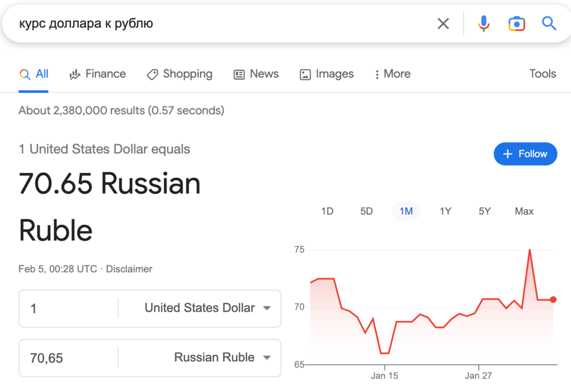This screenshot has height=392, width=571.
Task: Clear the search box with the X icon
Action: 443,23
